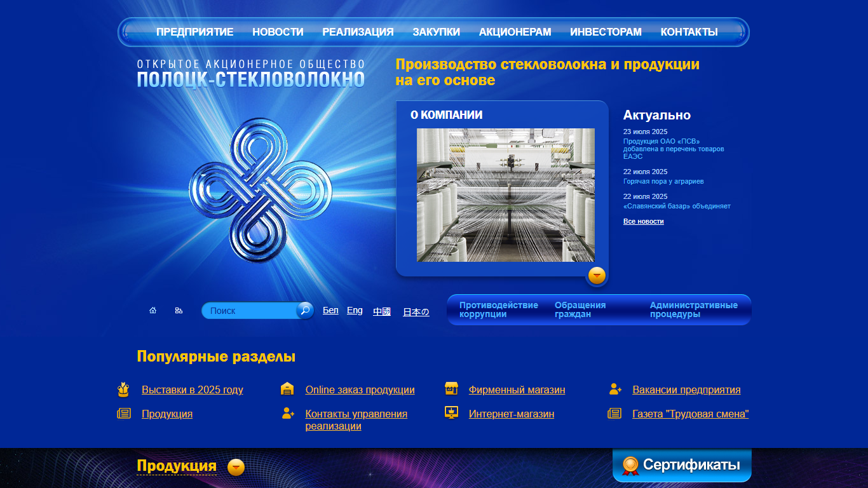Switch language to Бел
The height and width of the screenshot is (488, 868).
330,310
